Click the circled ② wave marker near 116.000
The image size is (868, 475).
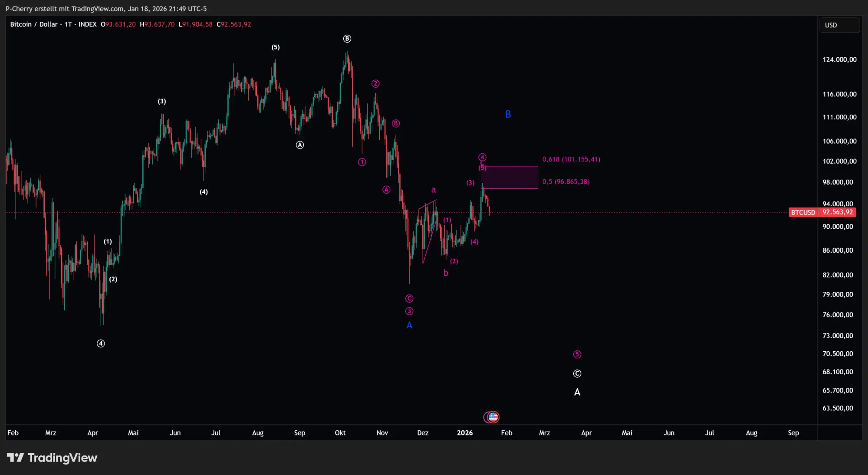375,83
